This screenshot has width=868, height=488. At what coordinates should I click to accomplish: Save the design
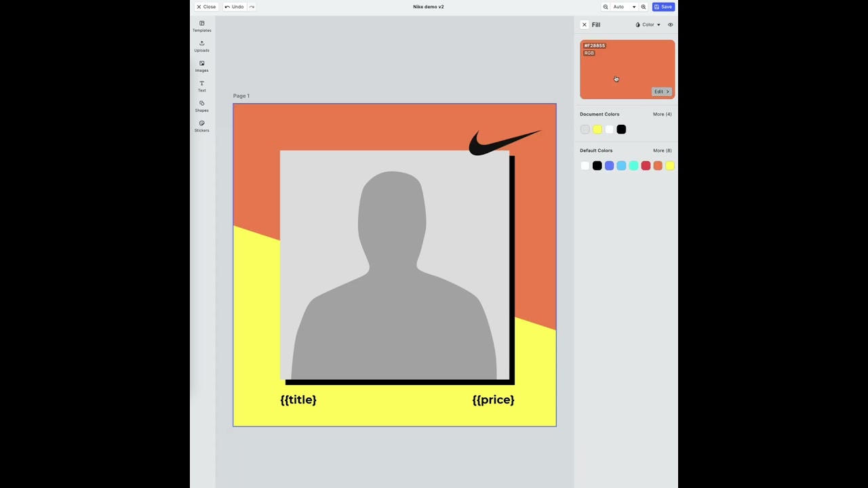(663, 7)
